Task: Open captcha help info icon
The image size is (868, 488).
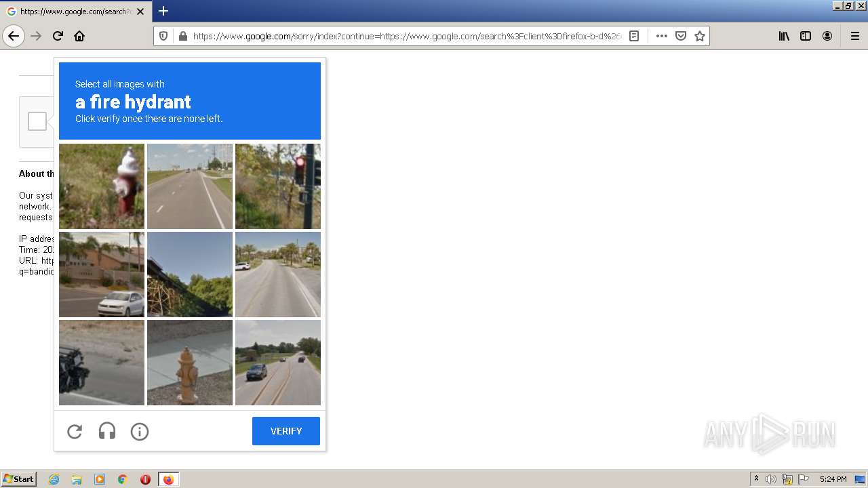Action: point(140,431)
